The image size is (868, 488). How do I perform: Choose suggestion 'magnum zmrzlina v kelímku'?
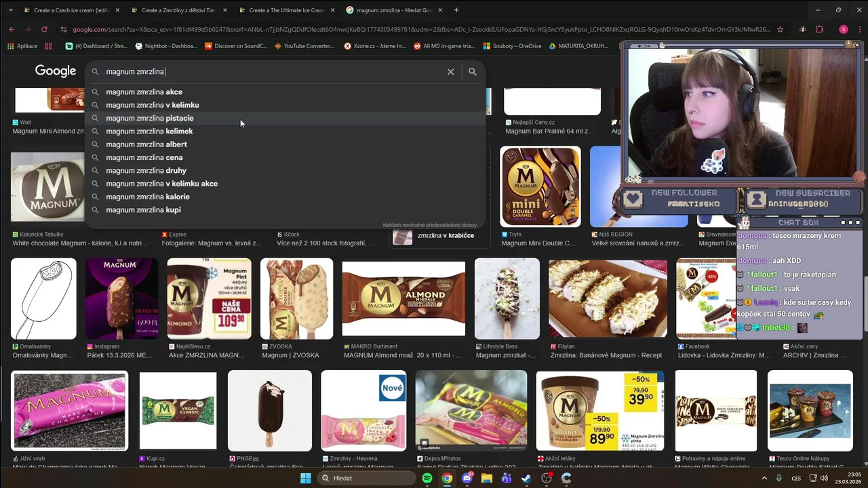tap(285, 105)
